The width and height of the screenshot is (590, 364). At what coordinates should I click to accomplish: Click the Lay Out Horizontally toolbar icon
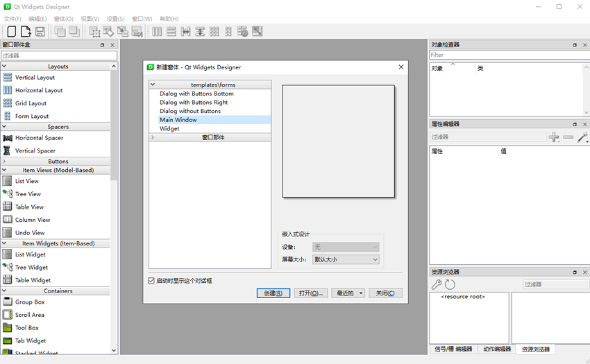coord(157,32)
